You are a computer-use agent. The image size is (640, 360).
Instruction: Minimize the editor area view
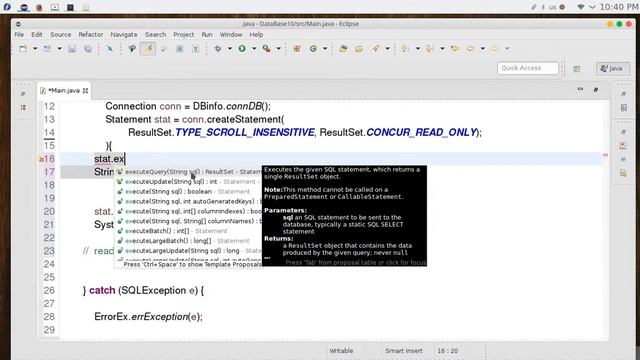click(580, 89)
